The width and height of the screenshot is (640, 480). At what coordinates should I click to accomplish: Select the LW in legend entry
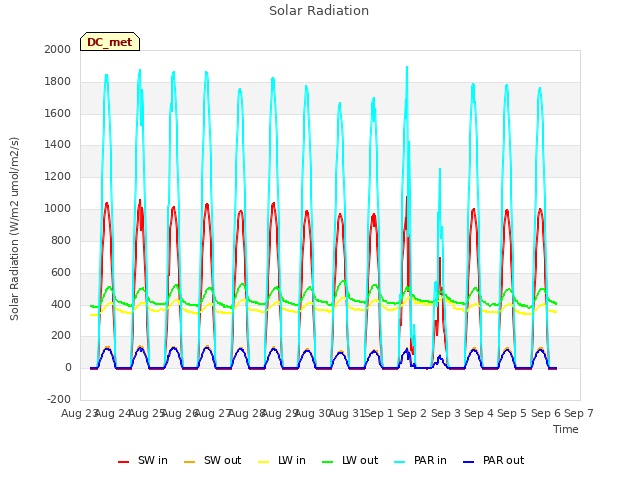tap(282, 460)
